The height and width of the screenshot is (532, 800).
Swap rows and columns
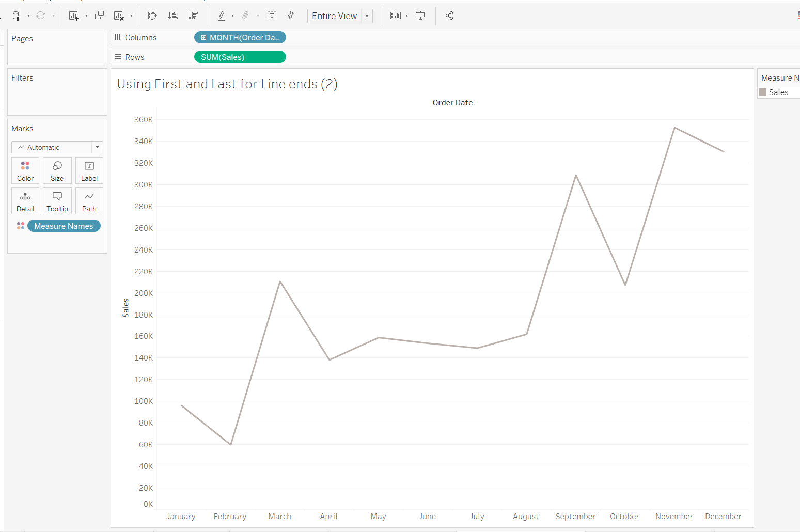(x=152, y=16)
